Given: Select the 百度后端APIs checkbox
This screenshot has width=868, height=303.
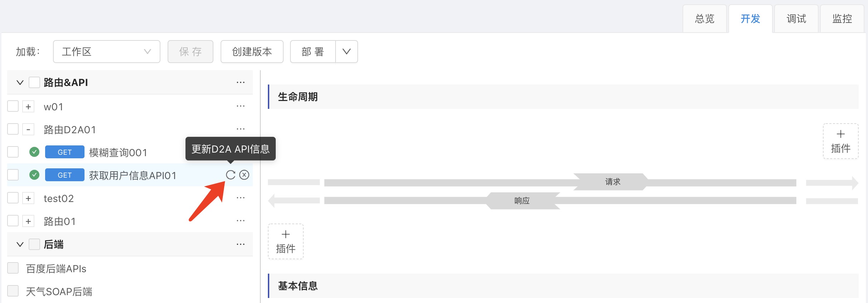Looking at the screenshot, I should [x=13, y=268].
